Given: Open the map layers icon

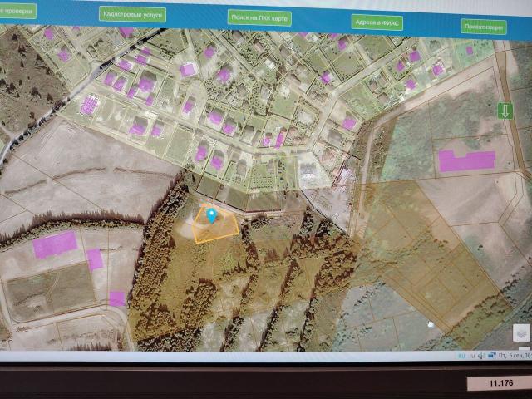Looking at the screenshot, I should tap(520, 332).
